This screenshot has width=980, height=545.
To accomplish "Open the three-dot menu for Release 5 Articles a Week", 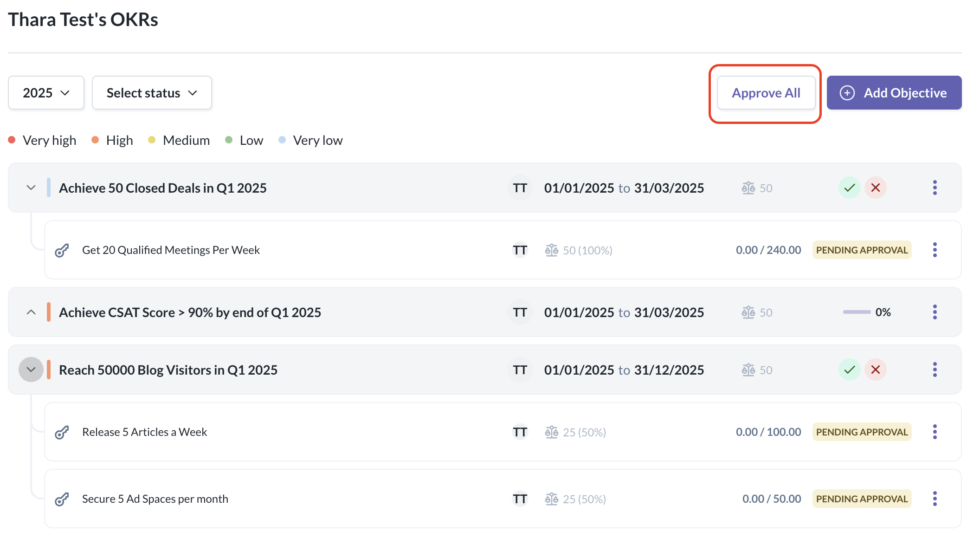I will 935,432.
